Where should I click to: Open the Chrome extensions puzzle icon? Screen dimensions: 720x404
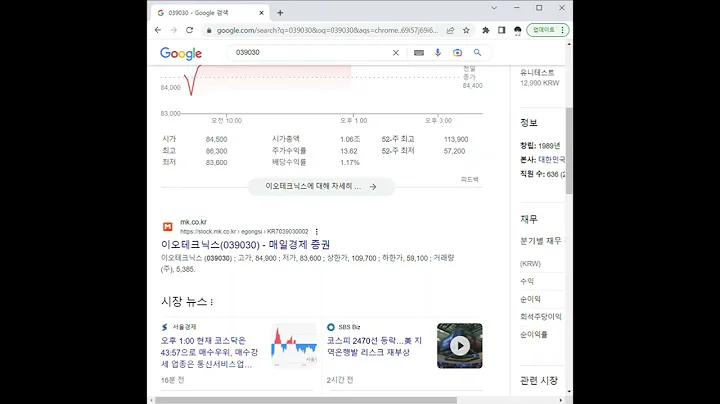(485, 30)
